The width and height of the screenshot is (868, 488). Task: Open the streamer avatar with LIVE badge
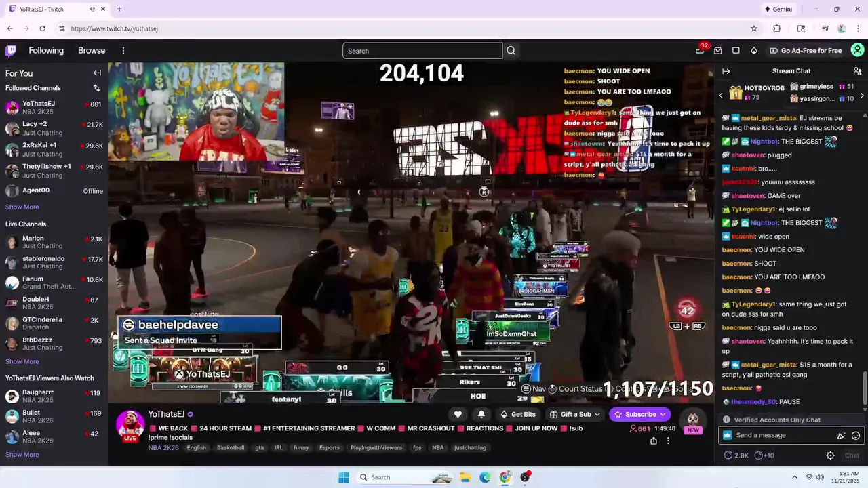130,425
